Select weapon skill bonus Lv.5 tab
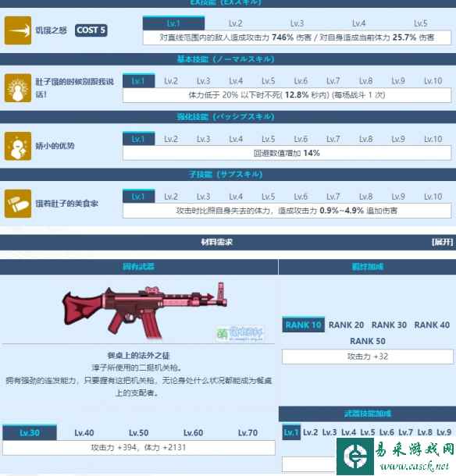 (368, 432)
